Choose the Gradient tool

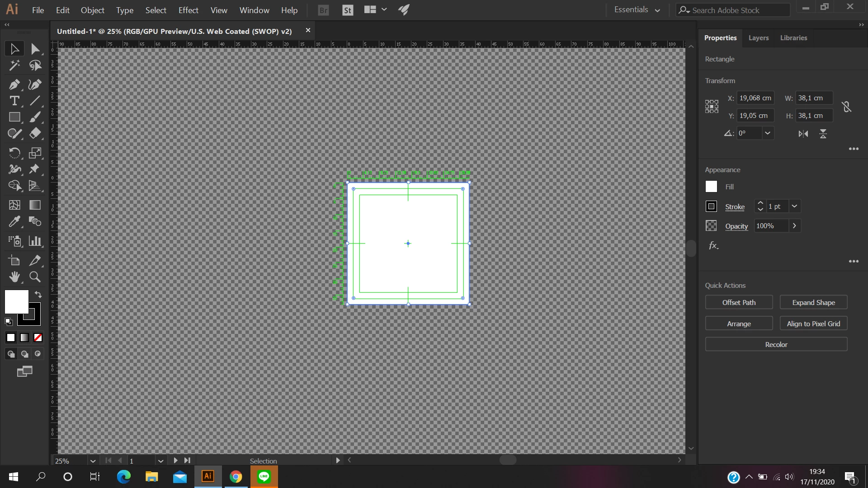point(35,205)
